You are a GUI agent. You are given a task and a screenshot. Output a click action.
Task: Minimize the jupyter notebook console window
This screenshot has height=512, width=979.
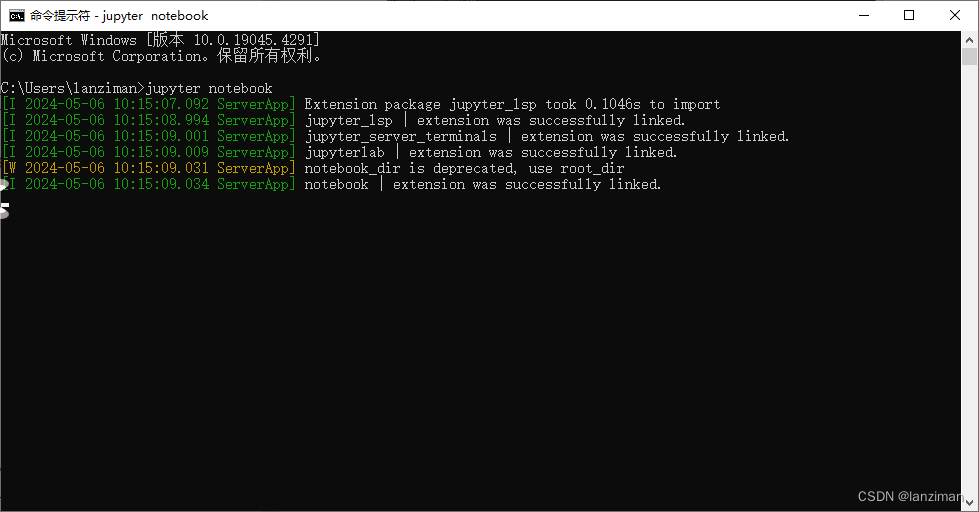(864, 16)
